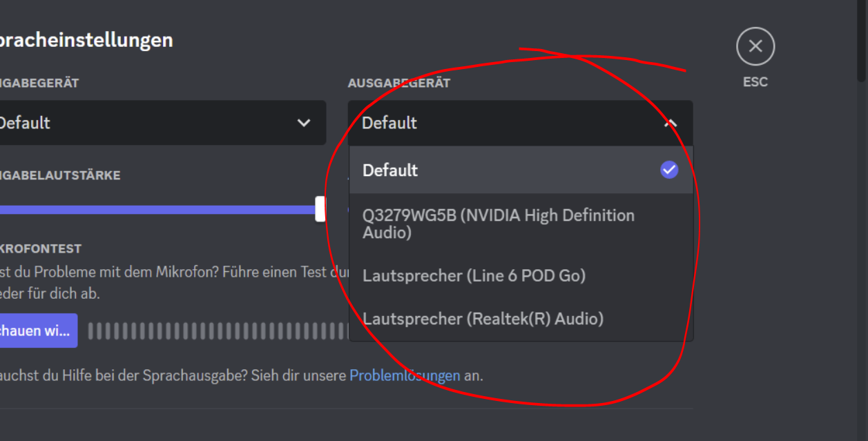This screenshot has width=868, height=441.
Task: Click the purple checkmark beside Default
Action: pyautogui.click(x=669, y=170)
